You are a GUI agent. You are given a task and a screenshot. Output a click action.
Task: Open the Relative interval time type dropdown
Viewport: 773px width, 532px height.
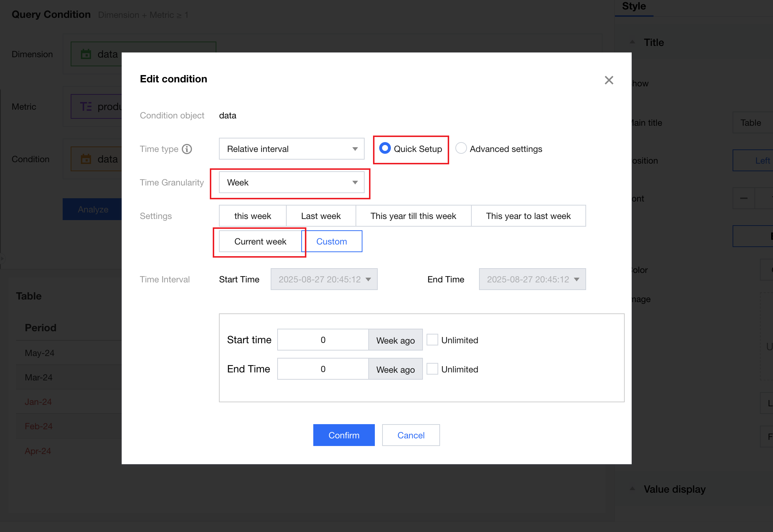(291, 149)
